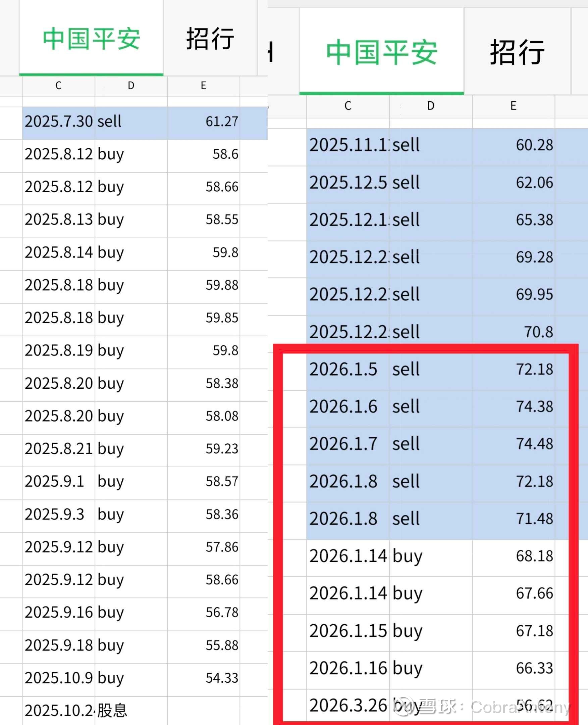The height and width of the screenshot is (725, 588).
Task: Click the date cell 2026.1.15
Action: coord(348,633)
